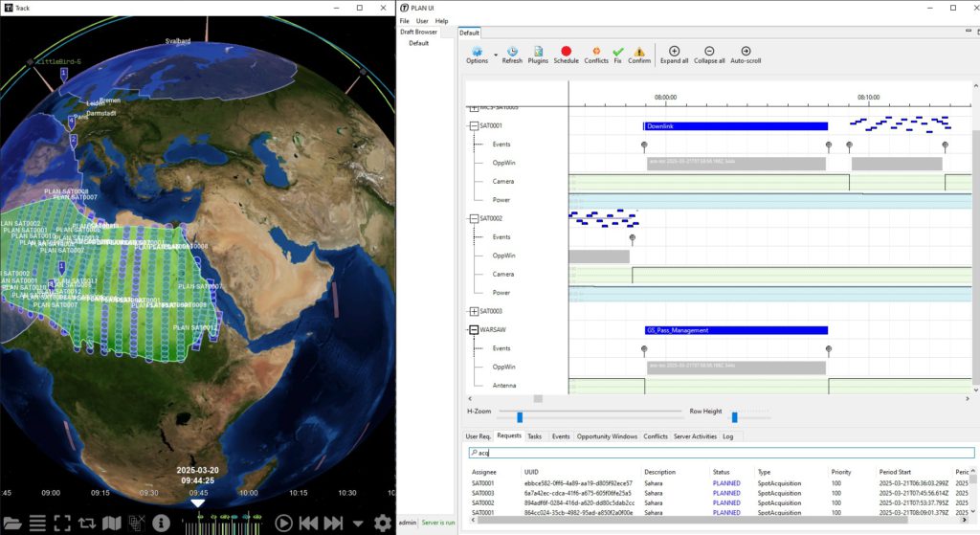Open the map view icon in Track
Image resolution: width=980 pixels, height=535 pixels.
pyautogui.click(x=112, y=524)
